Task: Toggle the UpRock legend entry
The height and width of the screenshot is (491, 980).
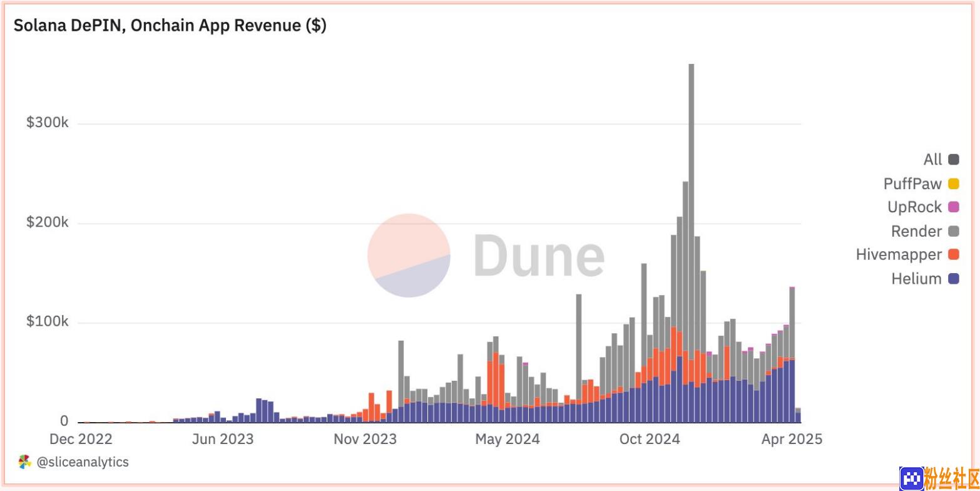Action: (923, 207)
